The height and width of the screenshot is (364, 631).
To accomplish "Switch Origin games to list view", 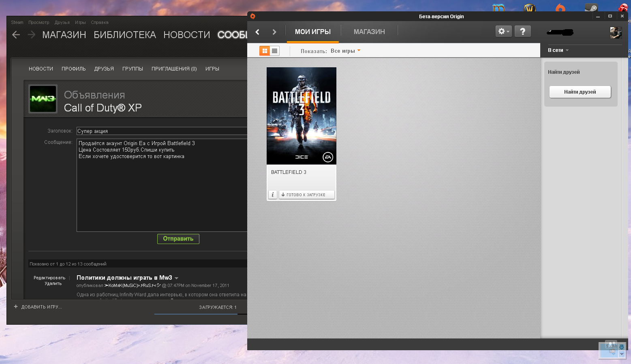I will click(x=274, y=51).
